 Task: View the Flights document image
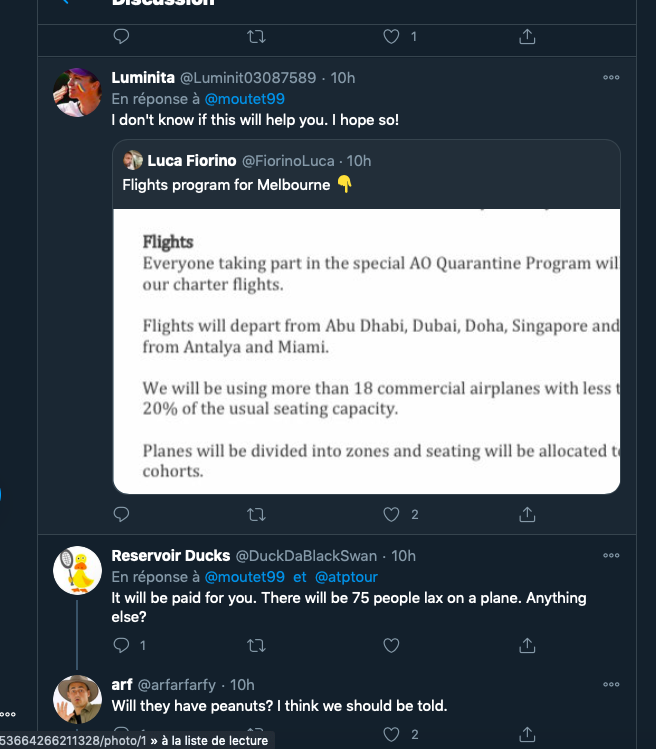pyautogui.click(x=366, y=350)
